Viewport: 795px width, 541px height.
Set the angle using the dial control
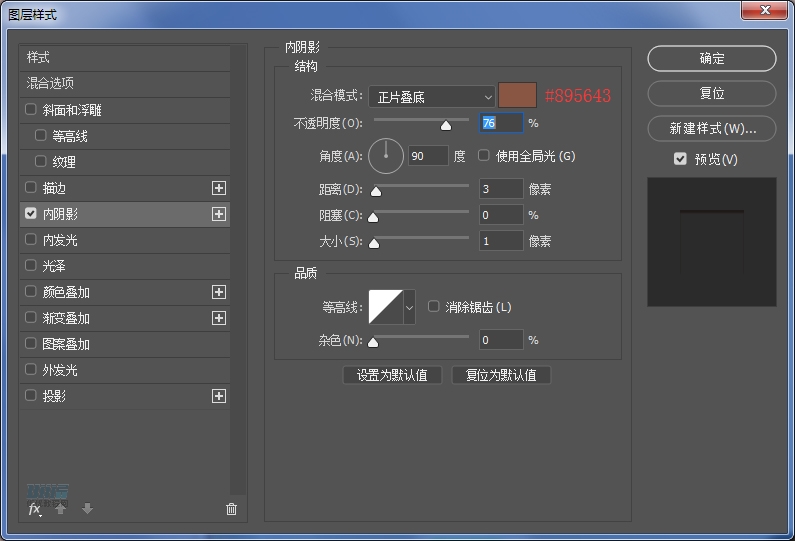point(386,156)
